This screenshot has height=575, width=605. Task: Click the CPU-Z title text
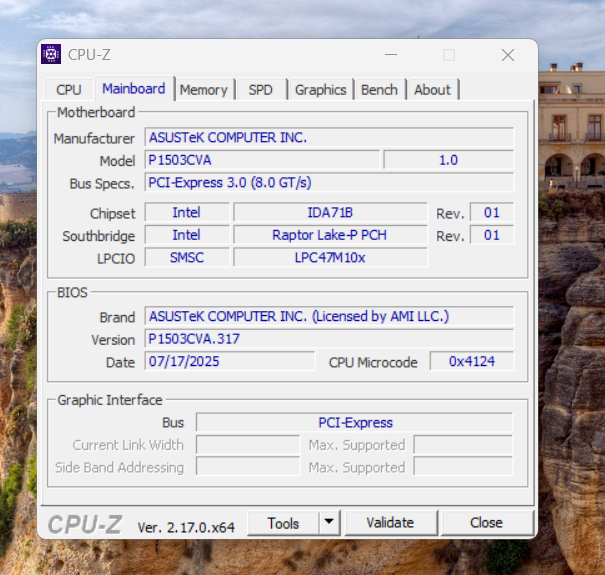point(89,55)
